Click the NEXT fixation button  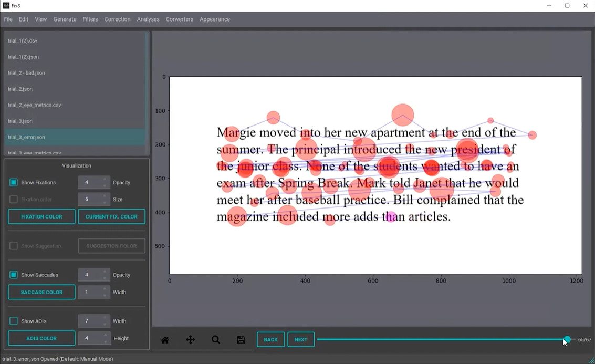(x=301, y=340)
